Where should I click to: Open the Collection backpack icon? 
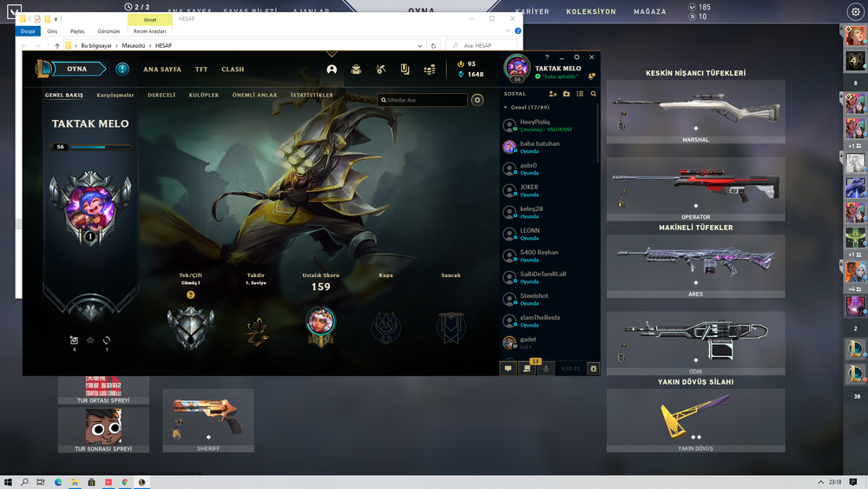pos(356,69)
